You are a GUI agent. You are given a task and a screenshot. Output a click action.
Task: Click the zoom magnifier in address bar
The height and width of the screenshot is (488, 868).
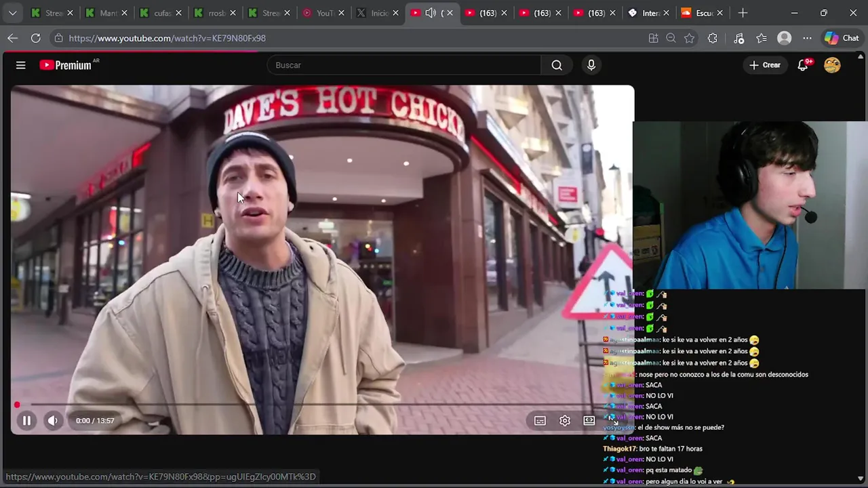pos(671,38)
